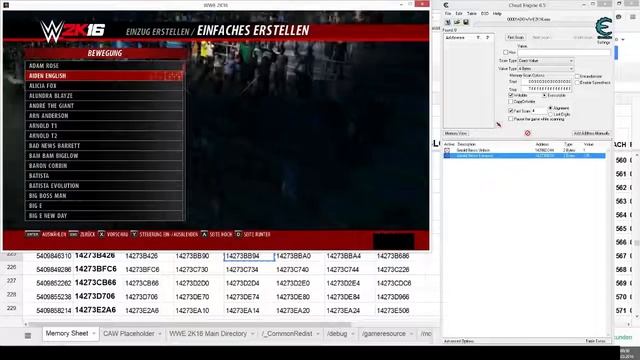
Task: Select Alicia Fox in the Bewegung list
Action: [104, 86]
